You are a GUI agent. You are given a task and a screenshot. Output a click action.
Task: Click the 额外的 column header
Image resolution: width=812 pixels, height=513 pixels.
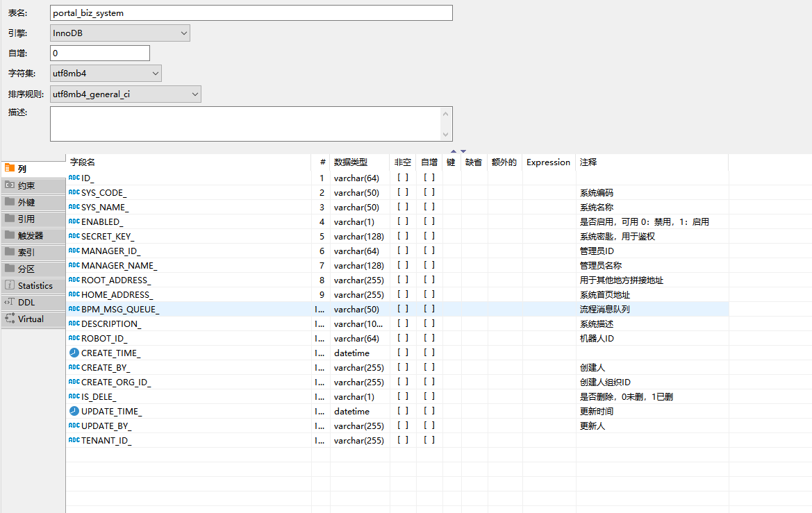(504, 162)
